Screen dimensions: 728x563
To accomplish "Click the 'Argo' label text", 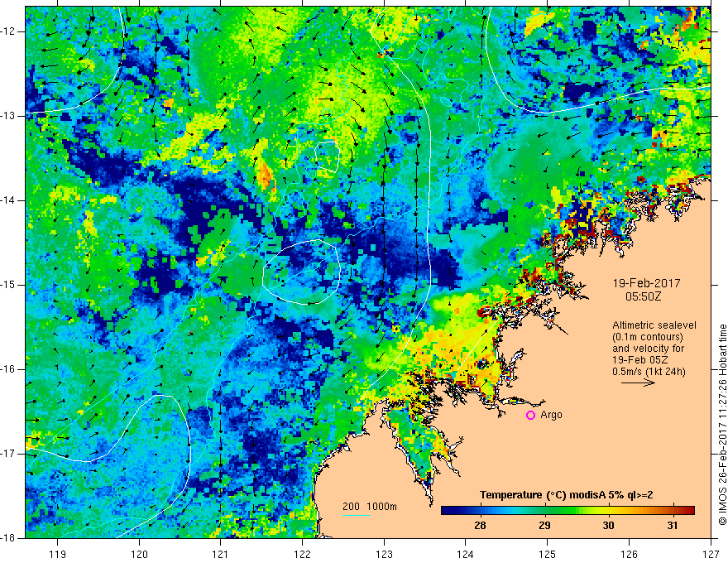I will [x=551, y=415].
